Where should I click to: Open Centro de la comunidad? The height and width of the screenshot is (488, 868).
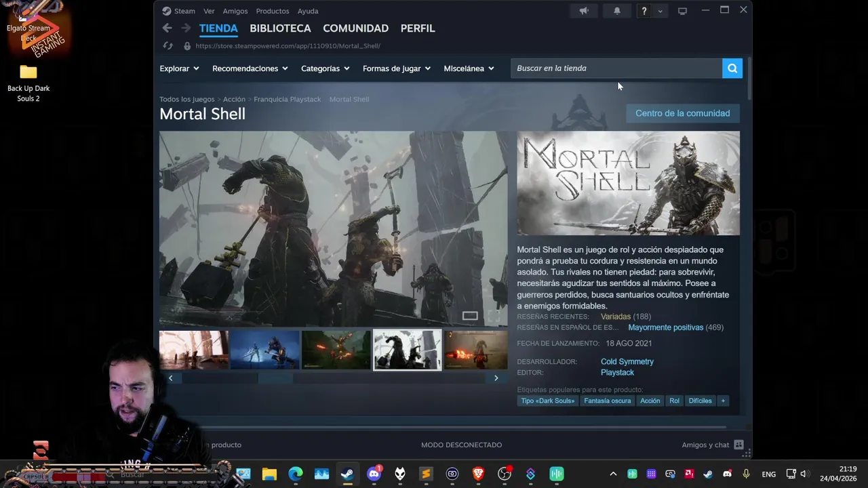pos(683,113)
